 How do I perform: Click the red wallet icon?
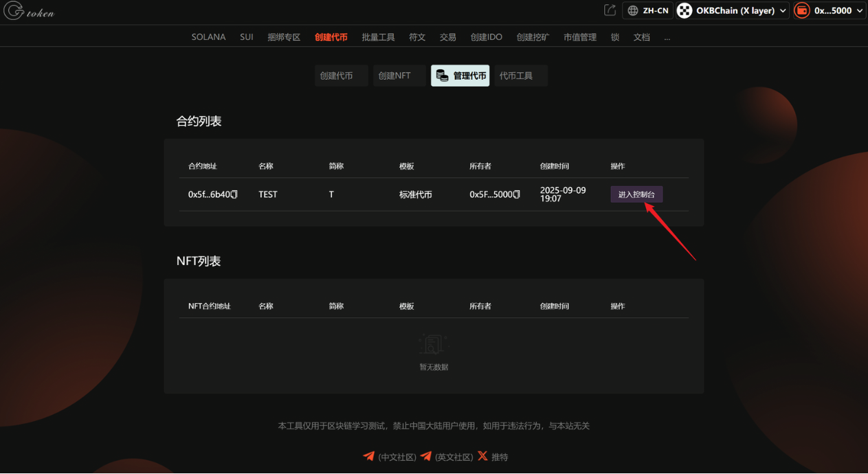(801, 10)
